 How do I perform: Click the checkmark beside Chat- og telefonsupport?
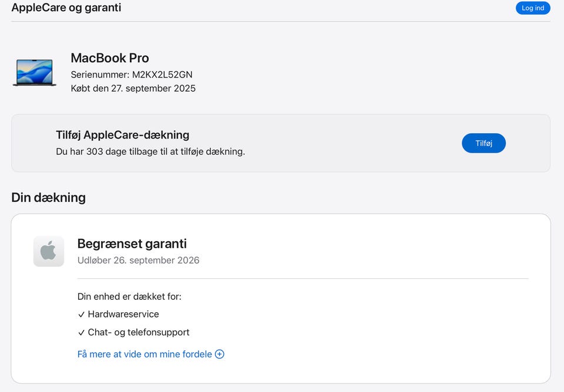pyautogui.click(x=81, y=333)
